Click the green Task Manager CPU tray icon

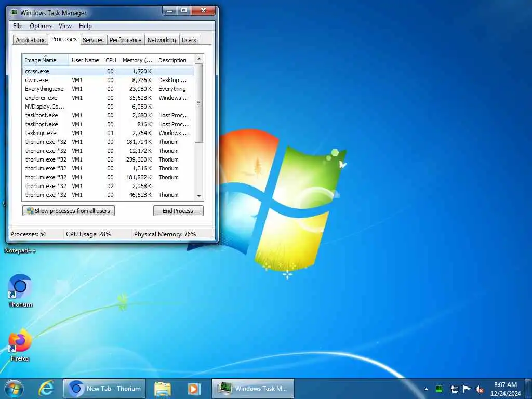point(438,389)
